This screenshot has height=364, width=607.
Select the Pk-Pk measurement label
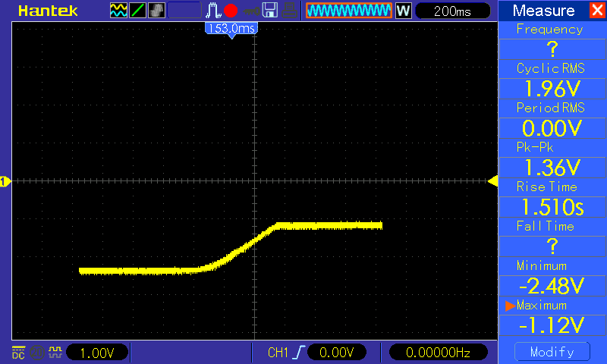tap(535, 147)
